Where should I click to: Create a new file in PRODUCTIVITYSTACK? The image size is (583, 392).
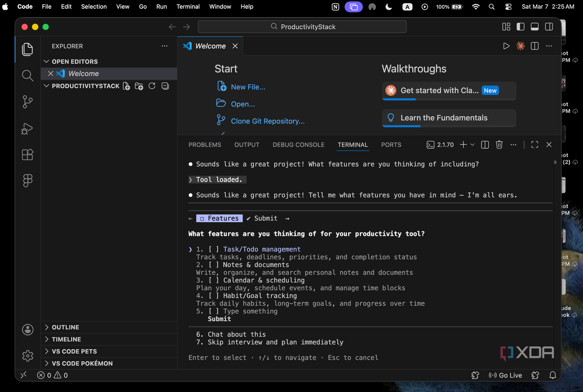coord(126,86)
